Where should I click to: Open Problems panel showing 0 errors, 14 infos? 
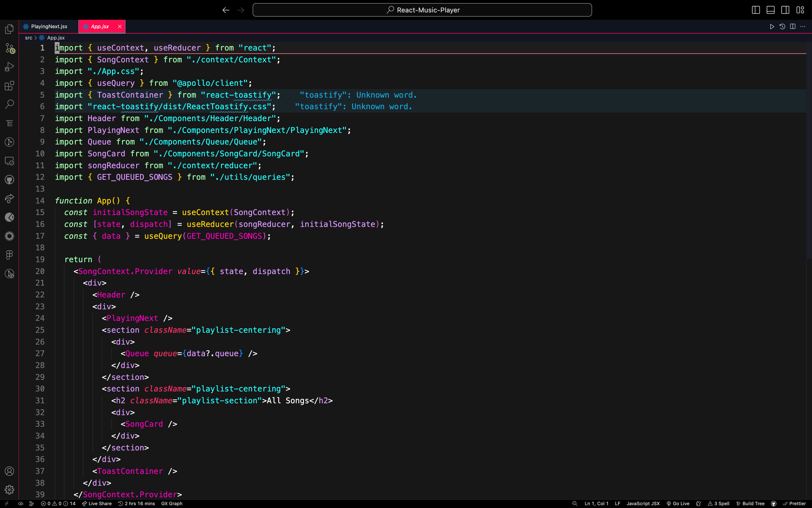58,503
